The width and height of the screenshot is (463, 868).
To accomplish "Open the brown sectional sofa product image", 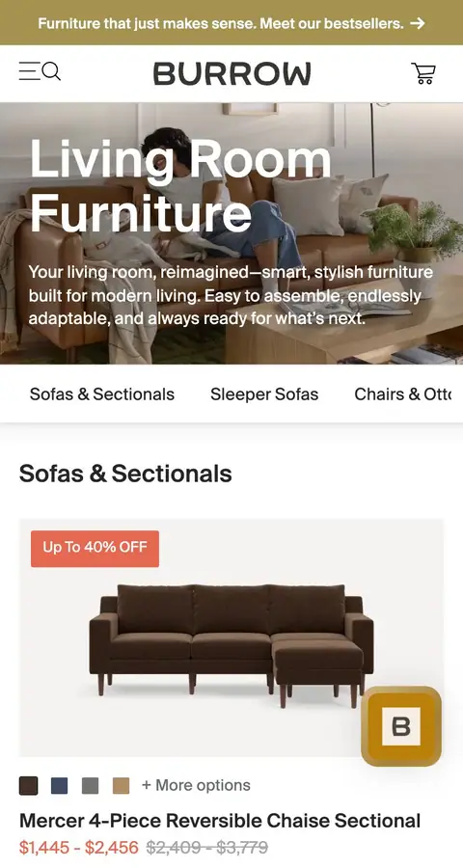I will pos(231,637).
